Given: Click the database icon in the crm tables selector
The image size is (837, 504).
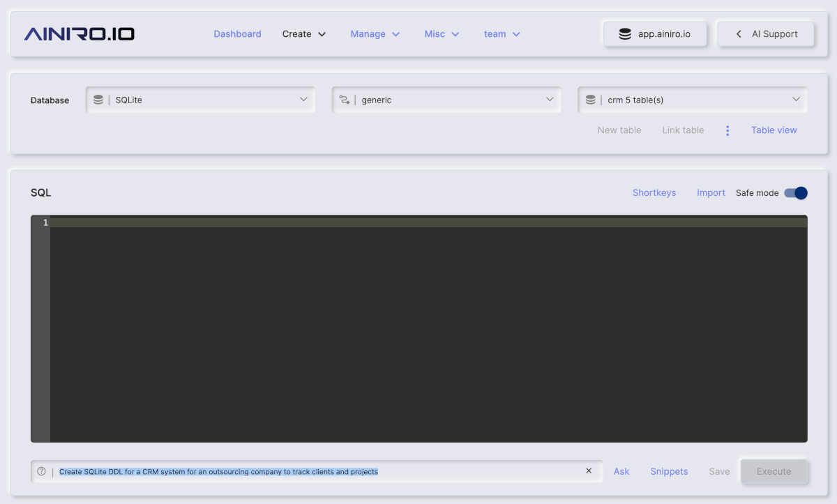Looking at the screenshot, I should click(591, 100).
